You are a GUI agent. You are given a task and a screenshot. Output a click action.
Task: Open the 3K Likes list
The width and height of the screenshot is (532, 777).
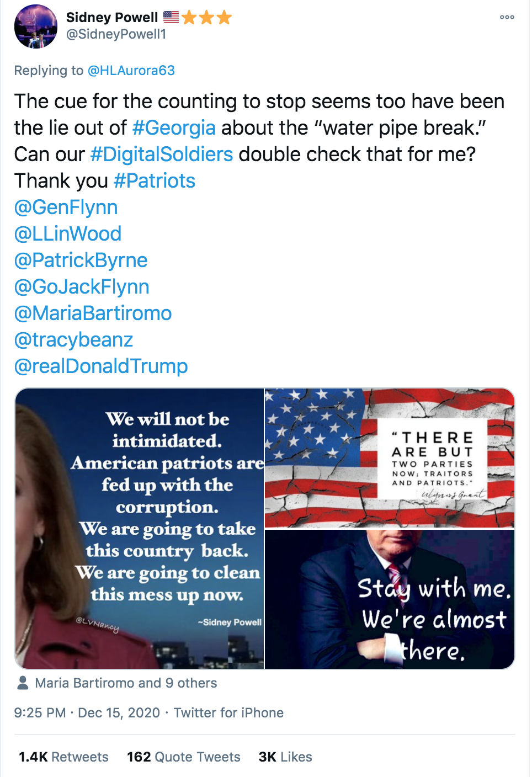tap(285, 757)
